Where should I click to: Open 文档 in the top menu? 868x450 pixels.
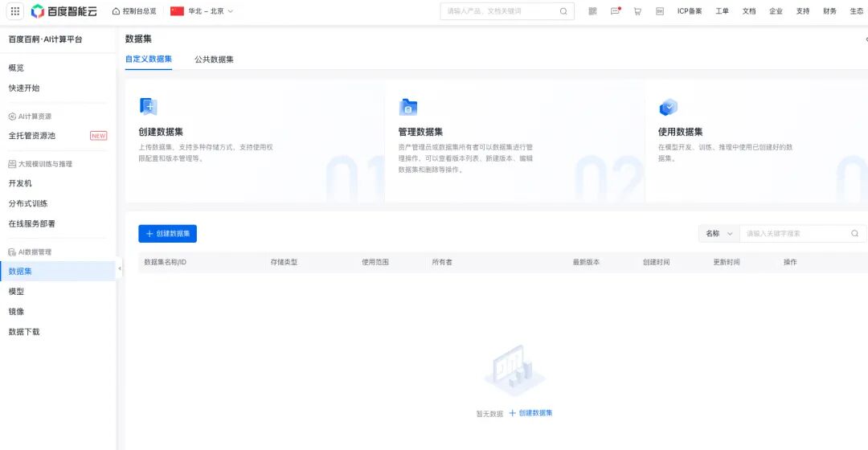[x=749, y=11]
